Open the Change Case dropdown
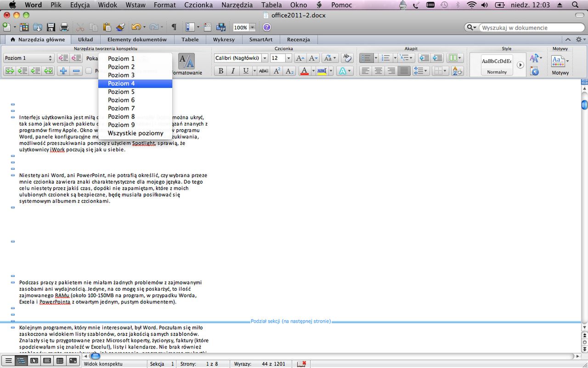Screen dimensions: 588x368 point(330,58)
